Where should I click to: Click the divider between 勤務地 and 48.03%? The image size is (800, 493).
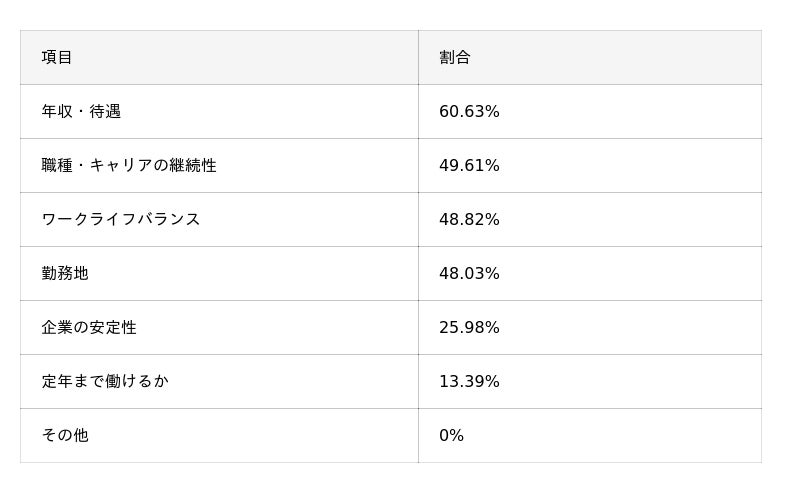(x=418, y=274)
